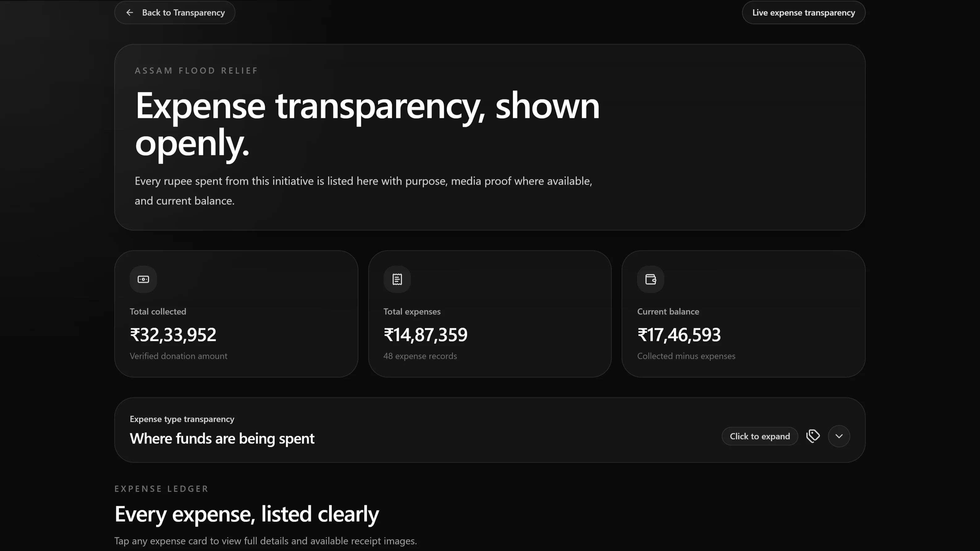Viewport: 980px width, 551px height.
Task: Click the Current balance label
Action: (x=668, y=312)
